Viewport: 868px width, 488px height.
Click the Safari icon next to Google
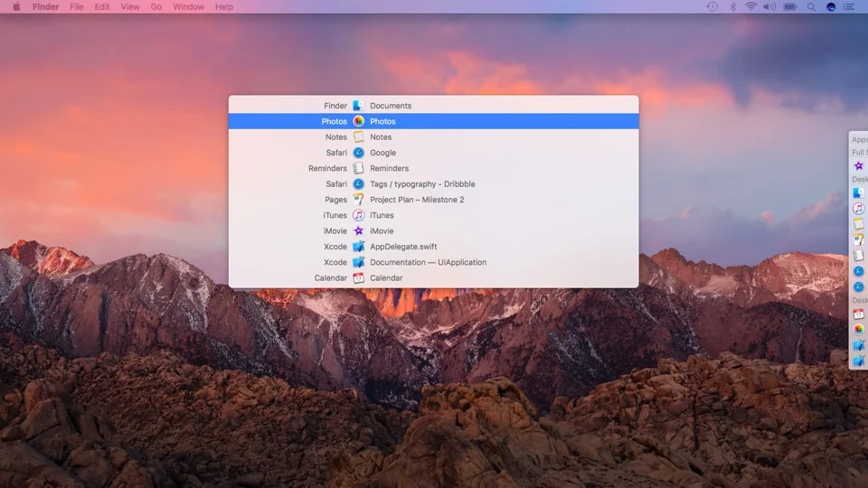coord(358,153)
